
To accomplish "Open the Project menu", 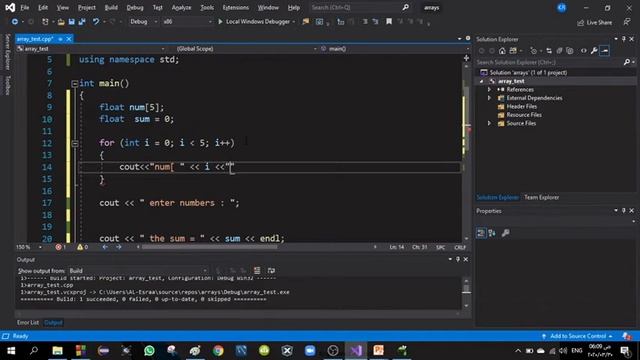I will [87, 7].
